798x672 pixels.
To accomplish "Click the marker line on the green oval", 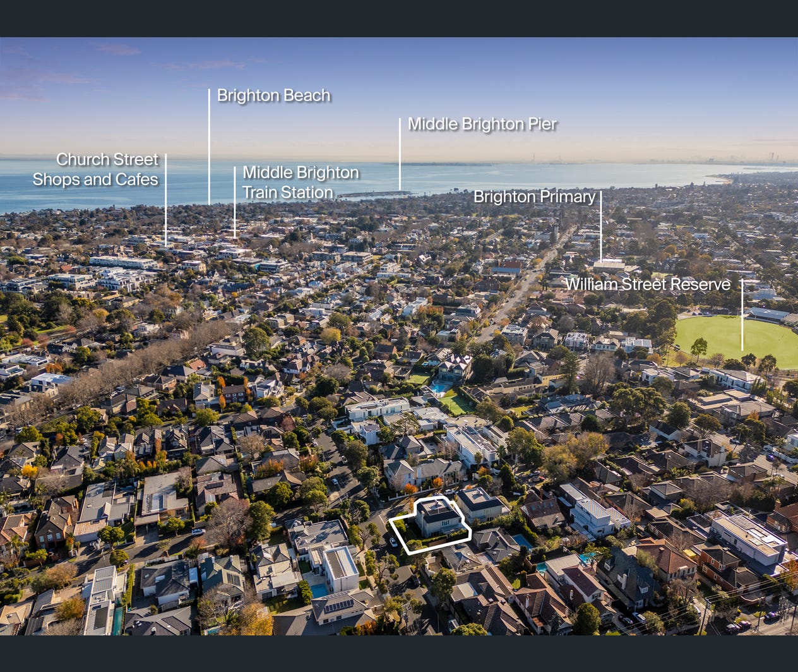I will pyautogui.click(x=742, y=315).
